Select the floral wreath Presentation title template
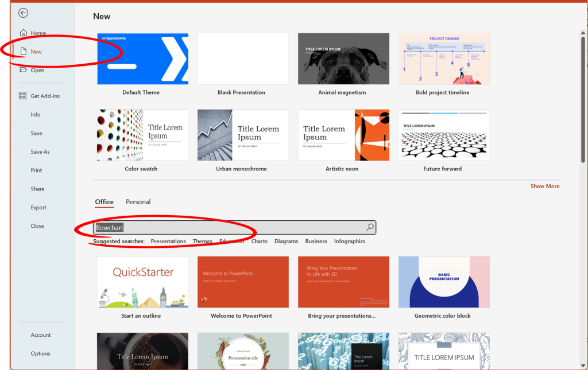 [x=243, y=351]
